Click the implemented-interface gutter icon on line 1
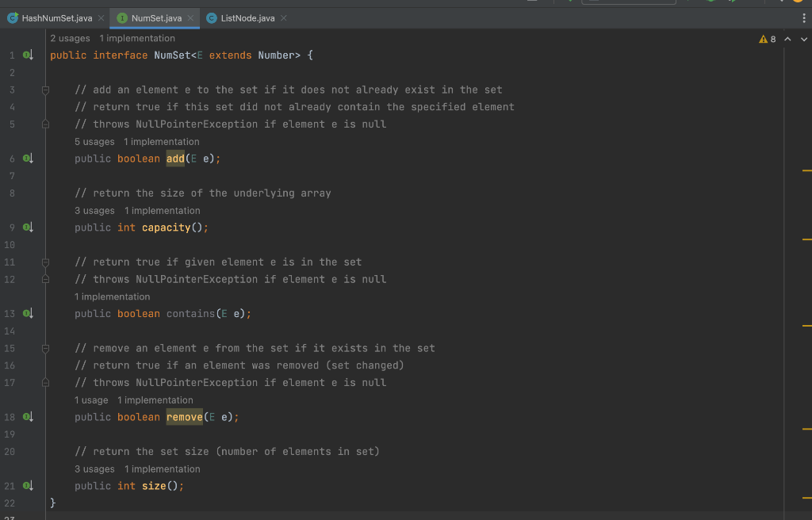812x520 pixels. [x=28, y=55]
